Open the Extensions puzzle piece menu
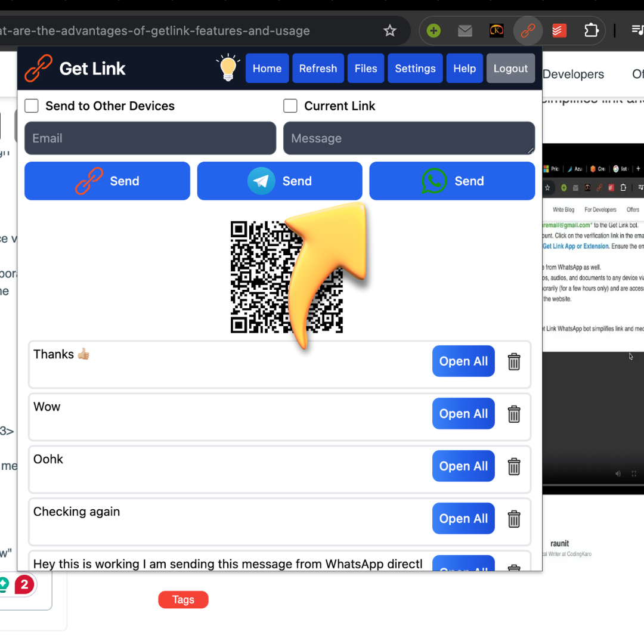Screen dimensions: 644x644 (x=591, y=30)
